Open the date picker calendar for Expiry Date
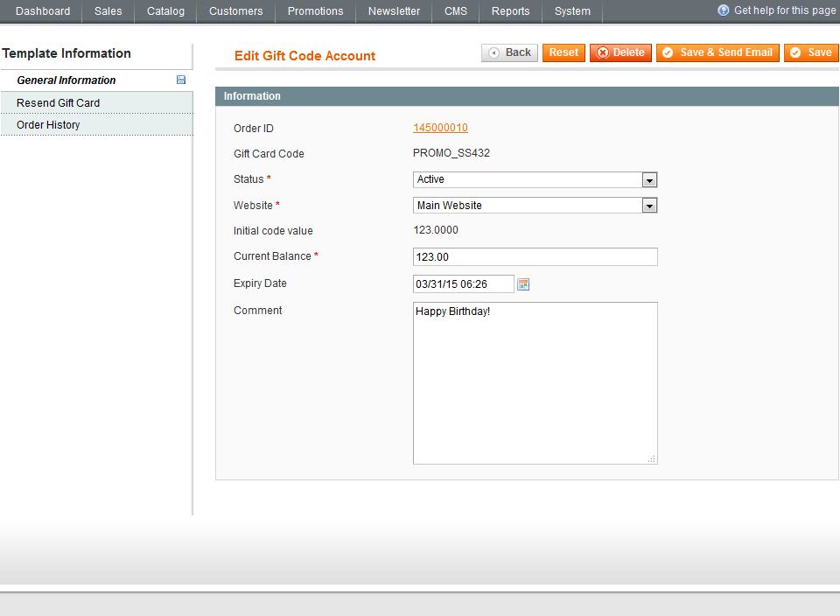This screenshot has width=840, height=616. click(523, 283)
